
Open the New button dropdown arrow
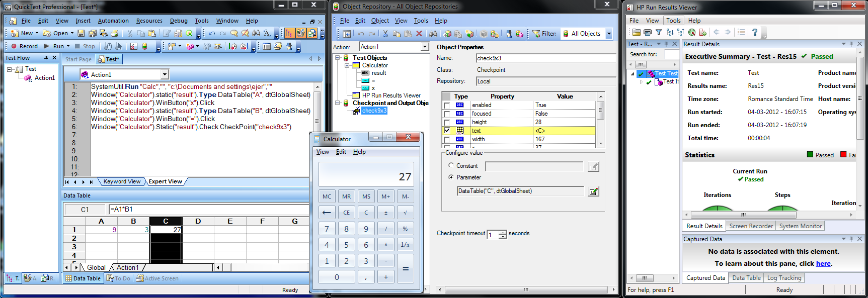pyautogui.click(x=37, y=33)
